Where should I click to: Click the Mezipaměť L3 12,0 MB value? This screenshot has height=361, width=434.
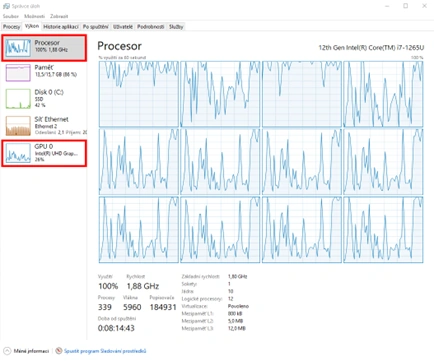pyautogui.click(x=237, y=328)
